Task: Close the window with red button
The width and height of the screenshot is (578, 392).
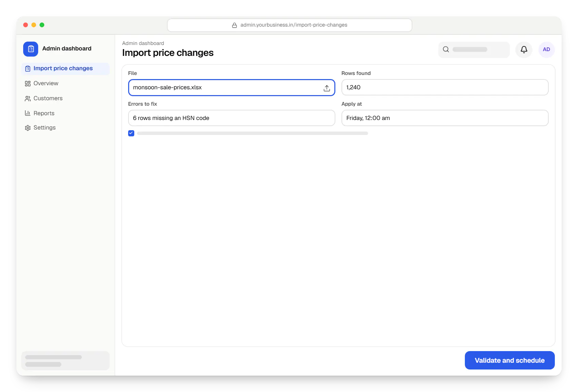Action: 26,25
